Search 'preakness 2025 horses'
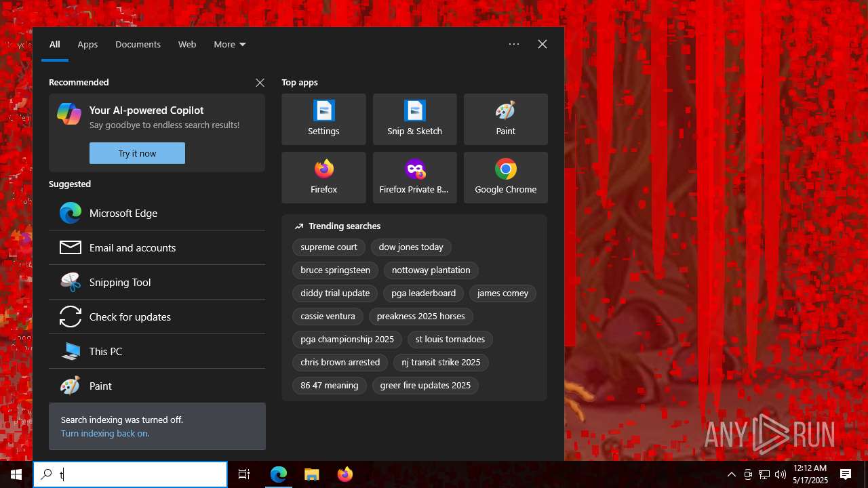868x488 pixels. (421, 317)
